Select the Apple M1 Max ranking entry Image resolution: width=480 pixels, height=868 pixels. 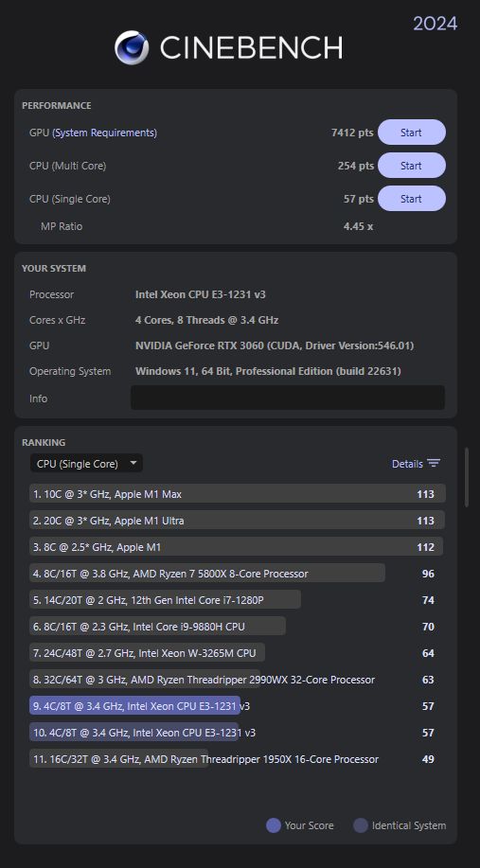click(238, 494)
